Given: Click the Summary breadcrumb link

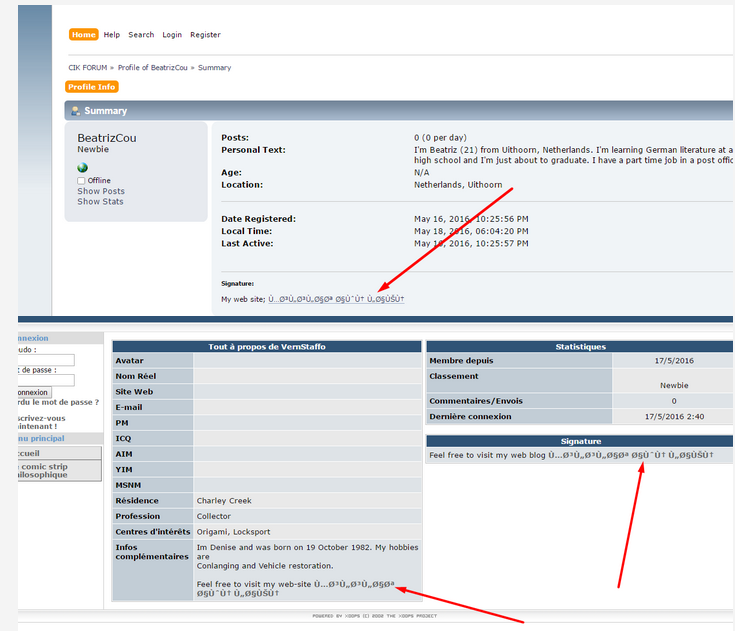Looking at the screenshot, I should pos(214,68).
